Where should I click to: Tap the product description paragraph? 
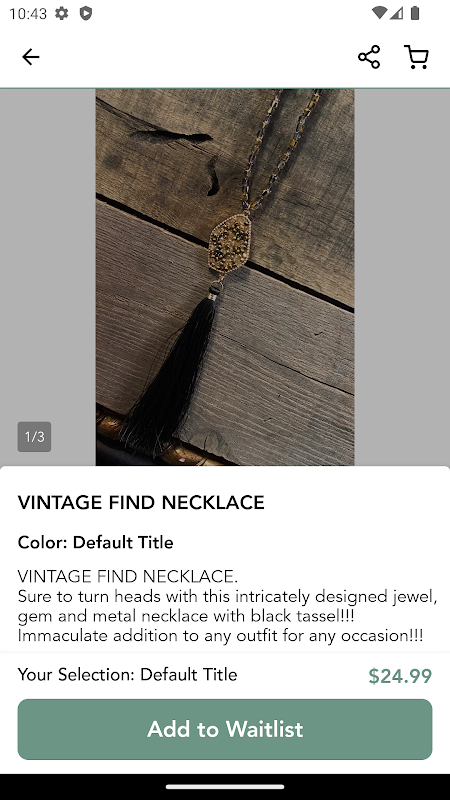click(x=228, y=606)
